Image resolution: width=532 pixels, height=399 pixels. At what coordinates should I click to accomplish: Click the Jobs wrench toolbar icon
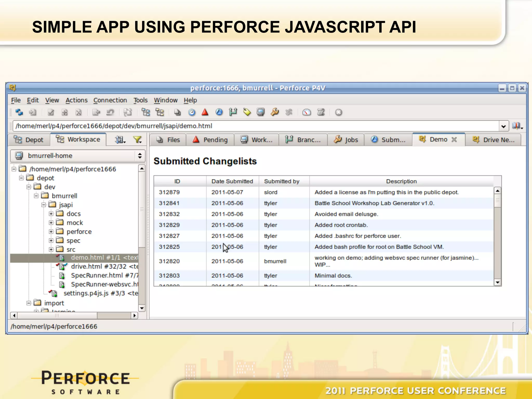click(275, 112)
